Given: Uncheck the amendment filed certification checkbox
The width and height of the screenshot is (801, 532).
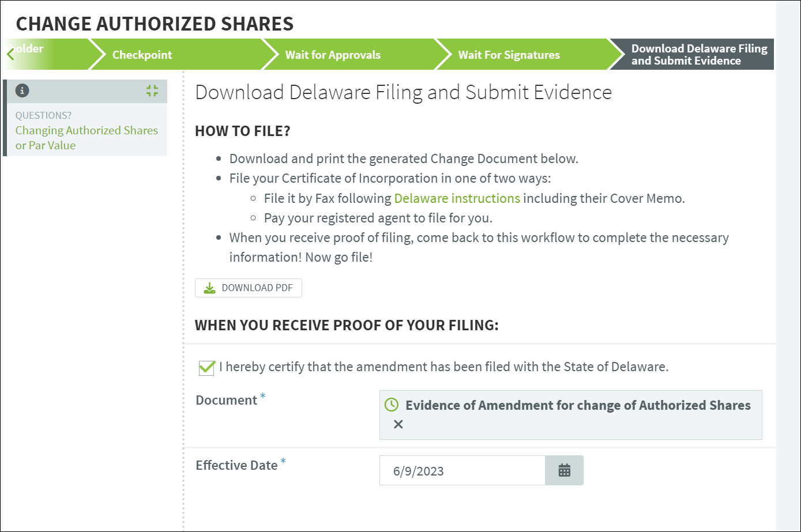Looking at the screenshot, I should tap(206, 367).
